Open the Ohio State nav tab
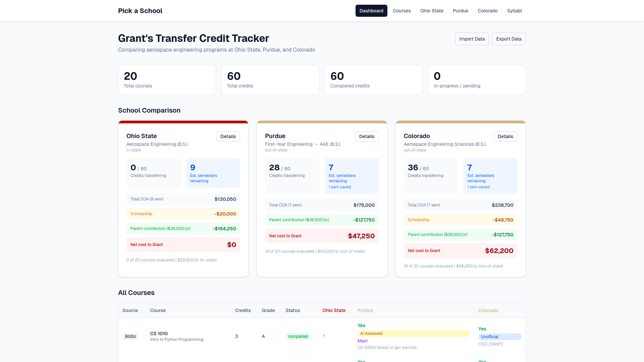Image resolution: width=644 pixels, height=362 pixels. pos(432,11)
